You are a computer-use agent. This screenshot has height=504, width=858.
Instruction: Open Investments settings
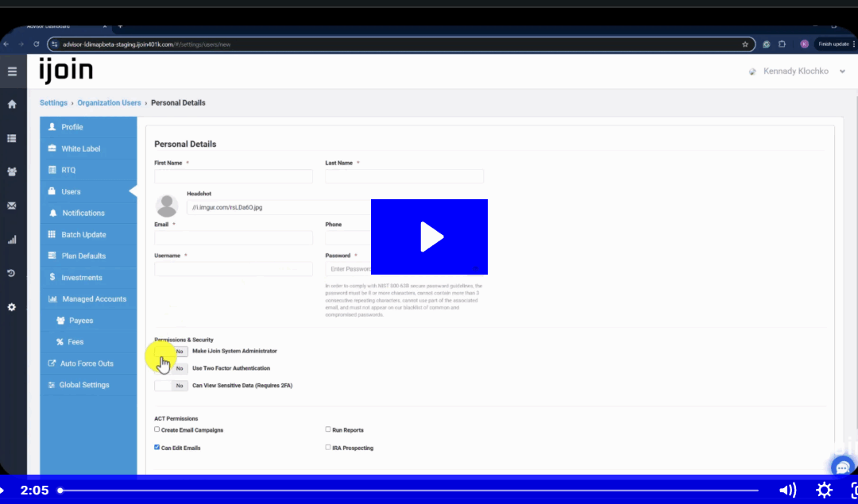click(89, 278)
